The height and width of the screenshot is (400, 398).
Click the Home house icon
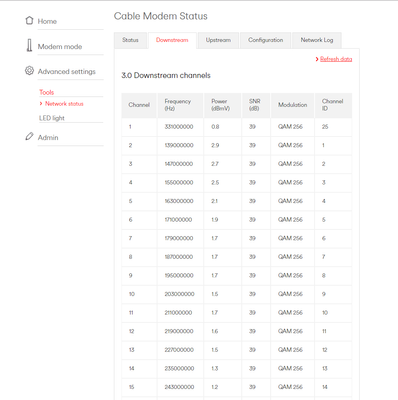29,21
